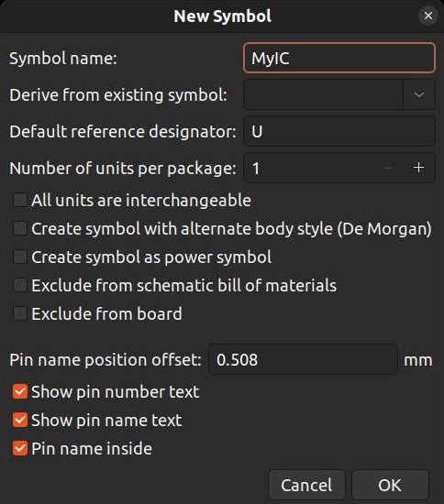Click the Cancel button
The image size is (444, 504).
[x=306, y=485]
